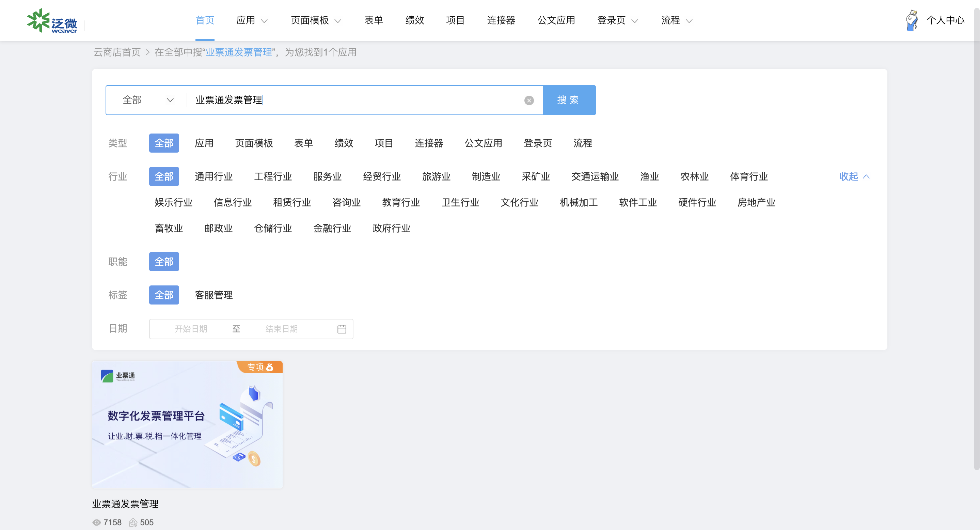Open 公文应用 in the top navigation
Screen dimensions: 980x530
pos(556,20)
